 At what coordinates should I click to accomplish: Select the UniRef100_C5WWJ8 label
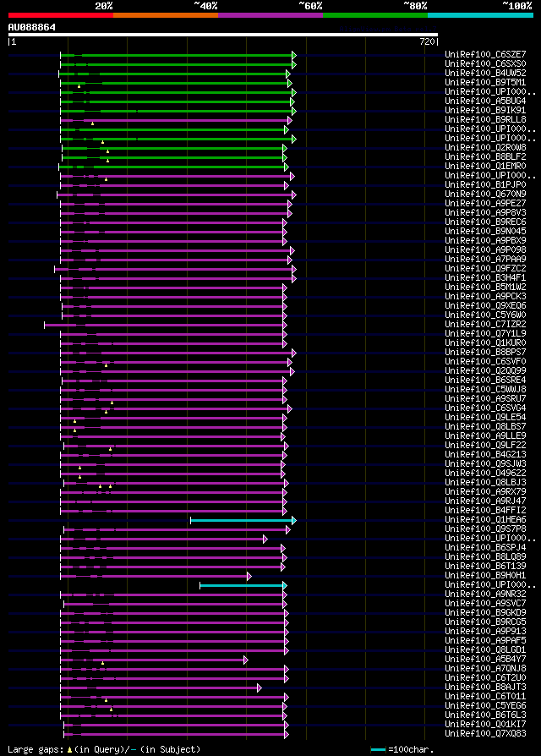[x=485, y=390]
